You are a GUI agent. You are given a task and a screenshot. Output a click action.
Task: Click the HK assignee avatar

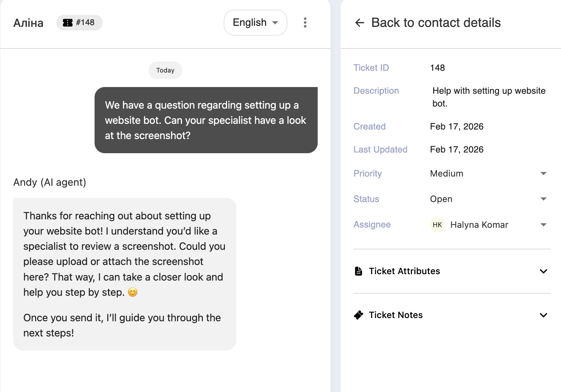point(437,225)
